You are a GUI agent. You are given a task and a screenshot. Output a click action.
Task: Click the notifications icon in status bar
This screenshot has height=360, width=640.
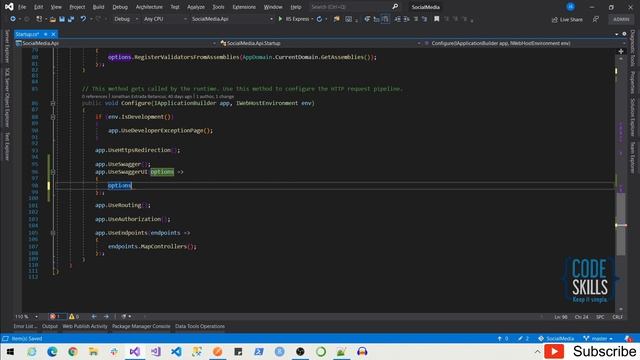click(x=628, y=338)
